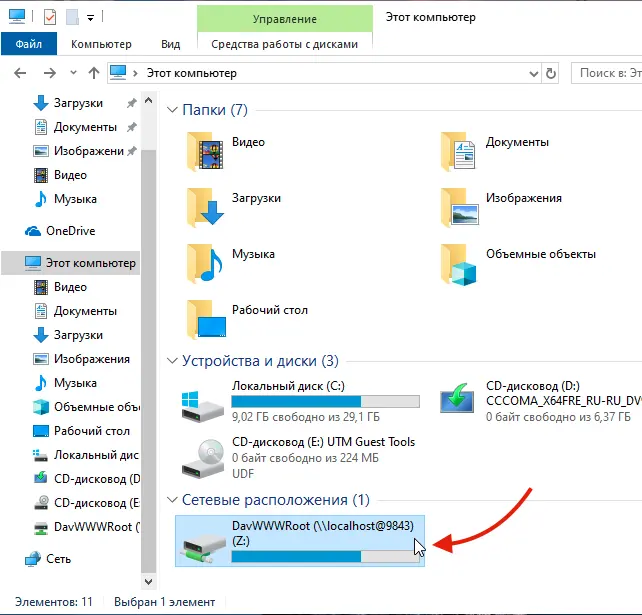This screenshot has height=615, width=642.
Task: Select DavWWWRoot in navigation tree
Action: point(97,527)
